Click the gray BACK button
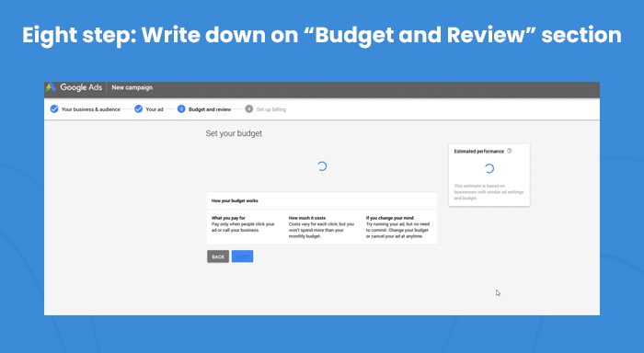Image resolution: width=644 pixels, height=353 pixels. click(x=218, y=256)
